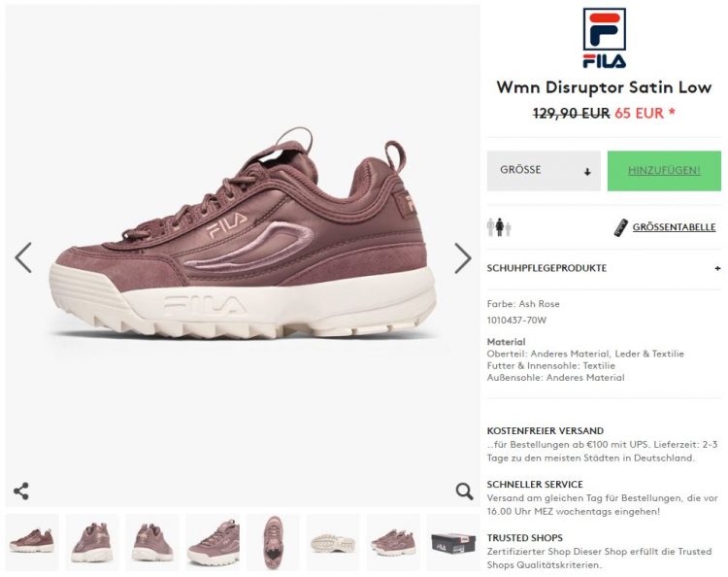This screenshot has width=728, height=577.
Task: Select the rear-view shoe thumbnail
Action: (x=152, y=542)
